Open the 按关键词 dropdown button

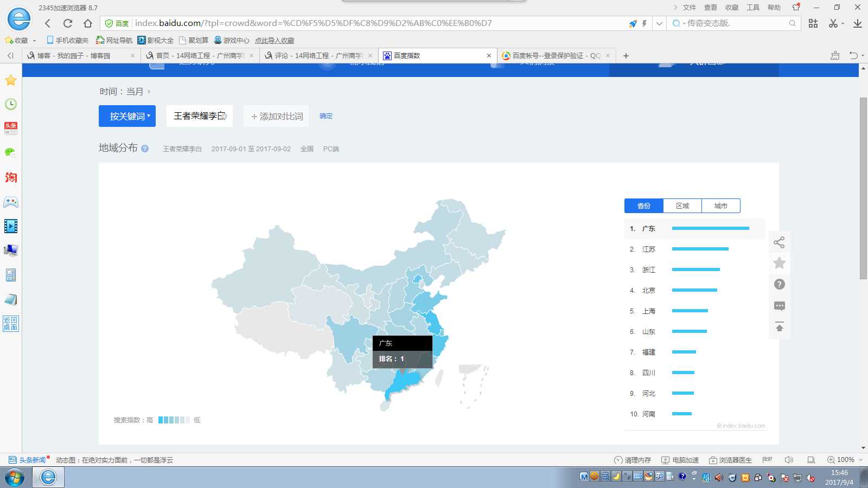click(x=127, y=116)
